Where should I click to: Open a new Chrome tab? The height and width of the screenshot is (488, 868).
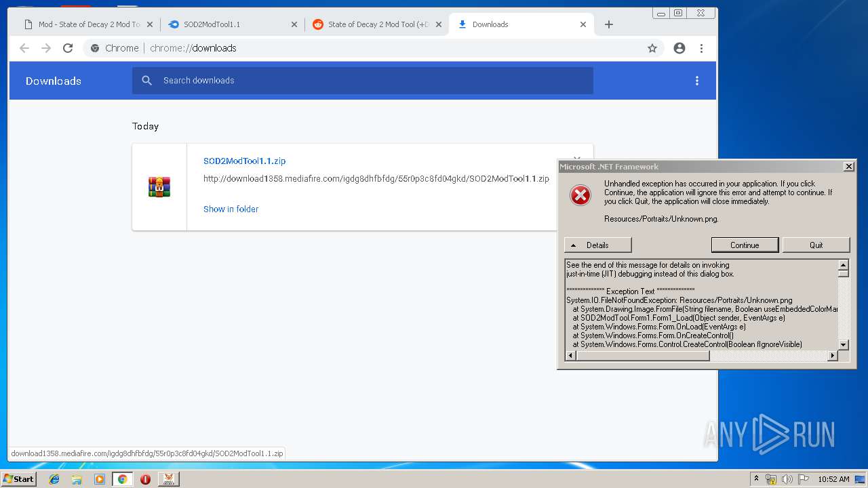coord(609,24)
